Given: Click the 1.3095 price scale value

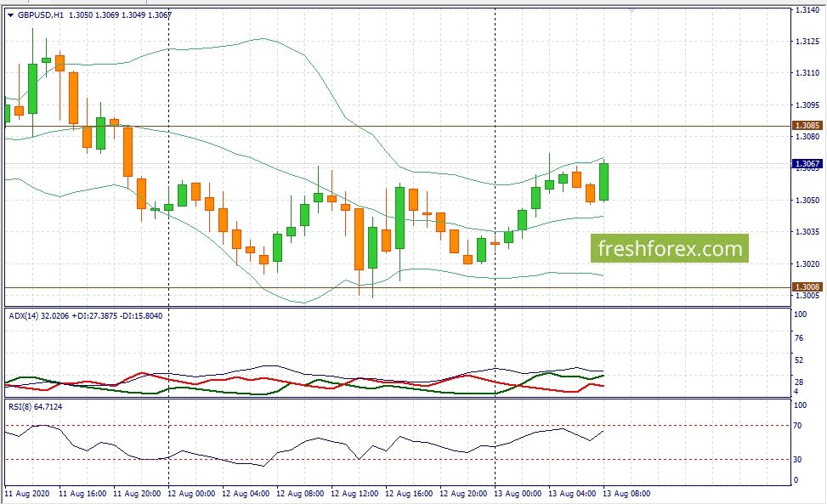Looking at the screenshot, I should (807, 105).
